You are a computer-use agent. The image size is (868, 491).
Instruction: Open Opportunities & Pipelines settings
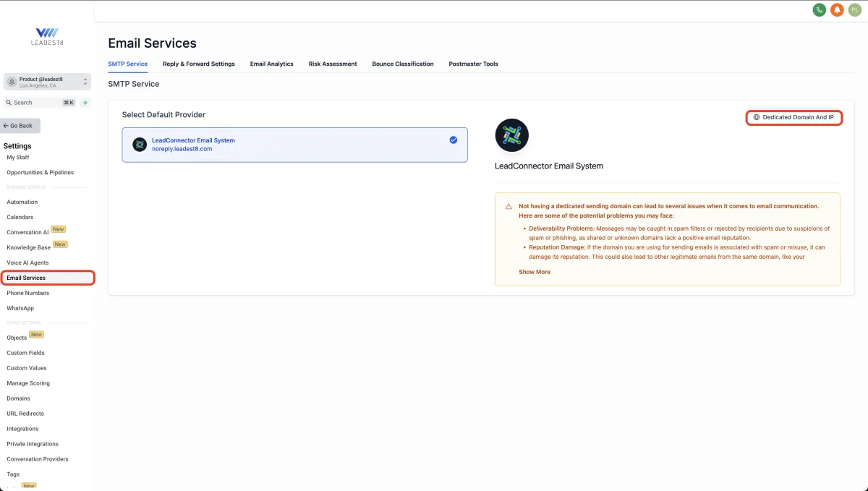[x=41, y=172]
